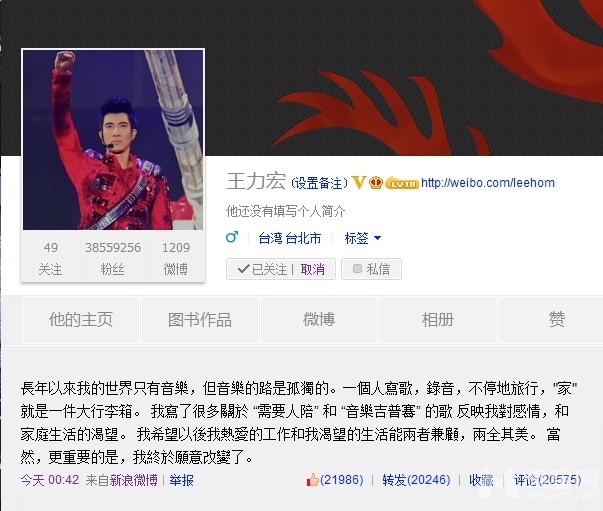Switch to the 图书作品 tab
The image size is (603, 511).
click(x=200, y=320)
